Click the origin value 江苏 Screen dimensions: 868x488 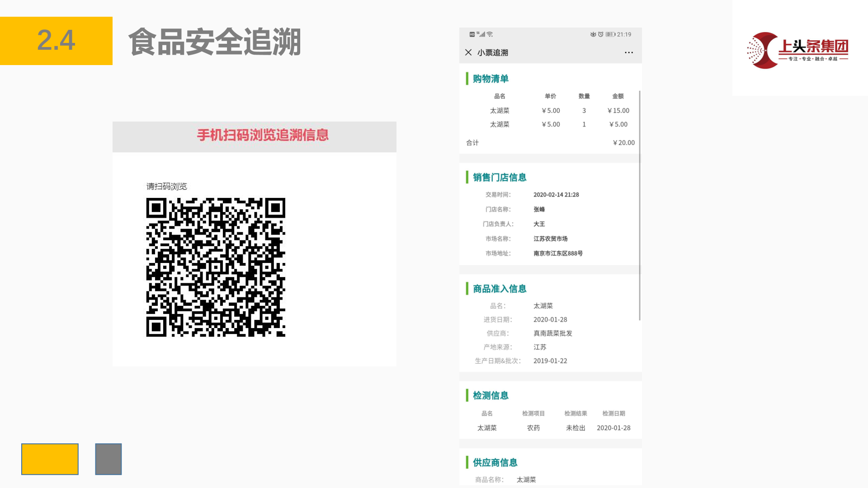point(540,347)
